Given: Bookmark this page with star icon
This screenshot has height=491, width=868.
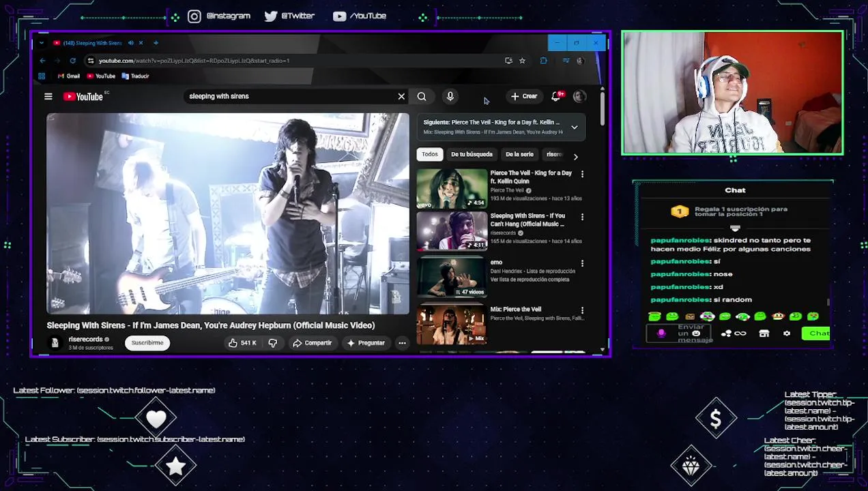Looking at the screenshot, I should (x=522, y=61).
